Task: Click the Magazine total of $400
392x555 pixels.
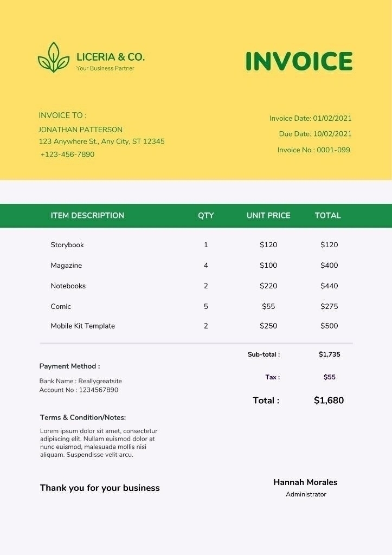Action: click(329, 265)
